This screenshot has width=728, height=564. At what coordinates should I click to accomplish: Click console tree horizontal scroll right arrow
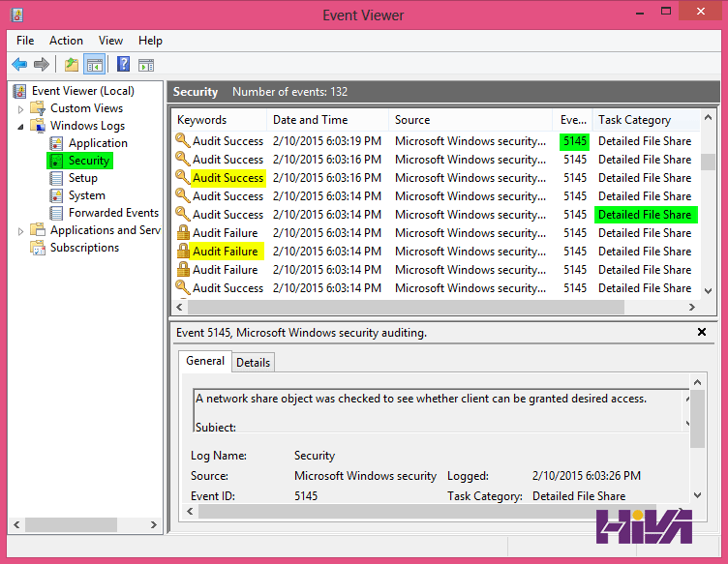click(x=154, y=525)
